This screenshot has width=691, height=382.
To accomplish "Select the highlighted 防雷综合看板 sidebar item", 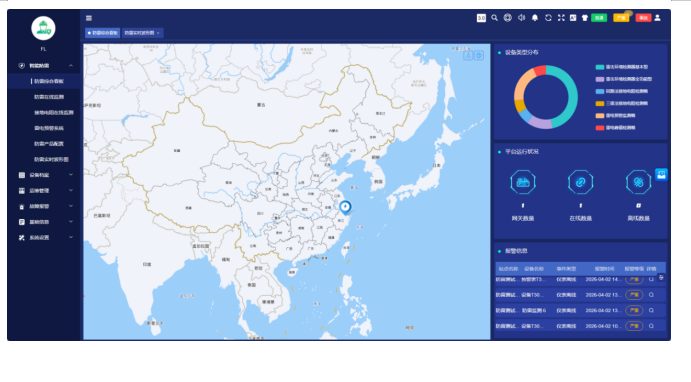I will [44, 81].
